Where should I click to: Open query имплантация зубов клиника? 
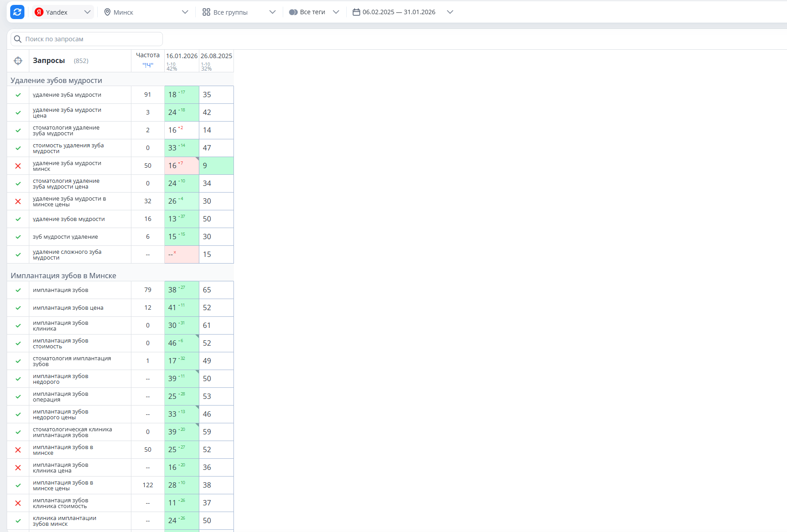click(x=60, y=326)
